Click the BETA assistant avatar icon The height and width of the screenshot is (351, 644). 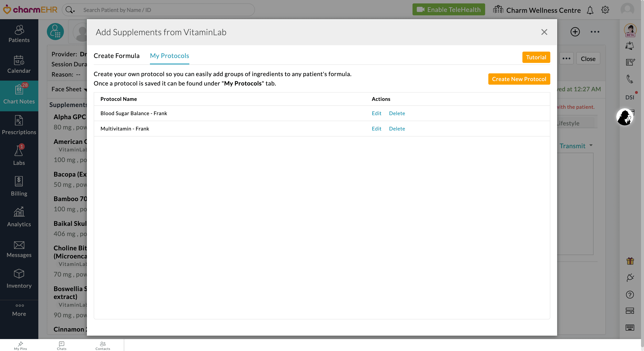630,30
